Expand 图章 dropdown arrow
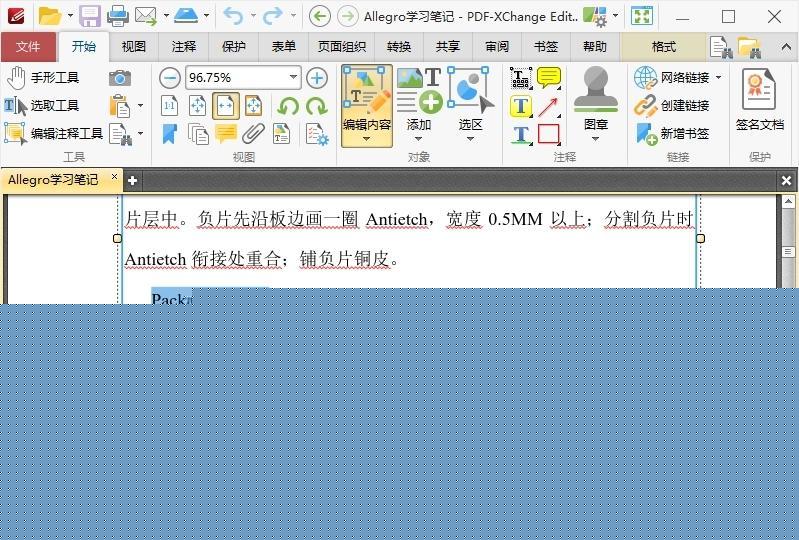Screen dimensions: 799x540 [x=595, y=139]
